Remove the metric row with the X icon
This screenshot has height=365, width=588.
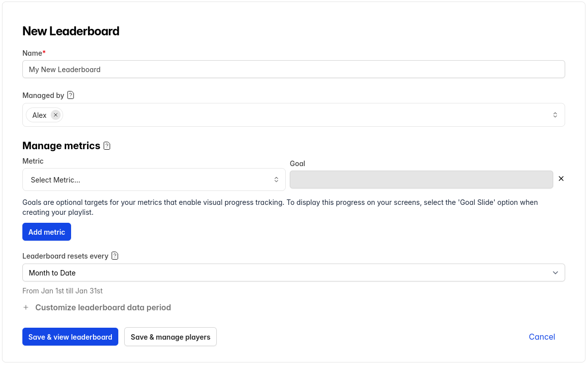561,179
